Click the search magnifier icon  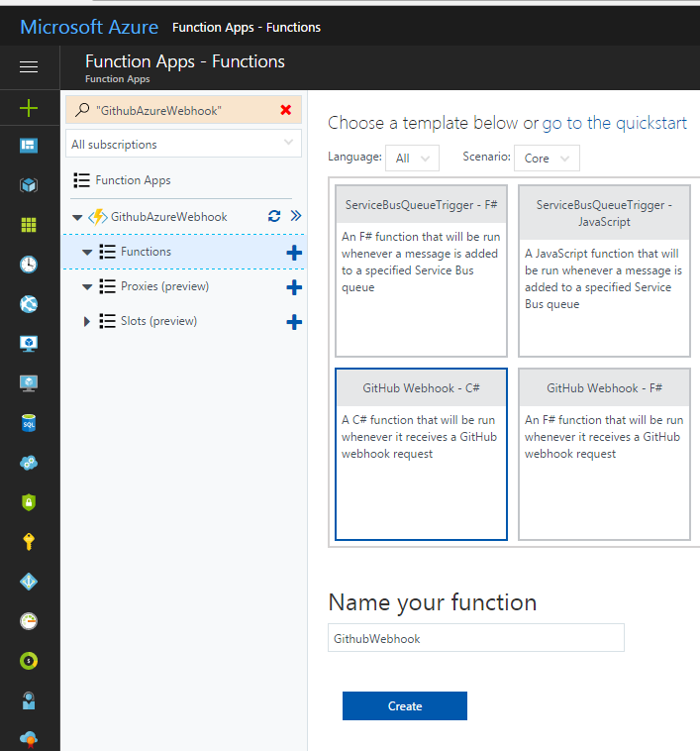coord(82,110)
